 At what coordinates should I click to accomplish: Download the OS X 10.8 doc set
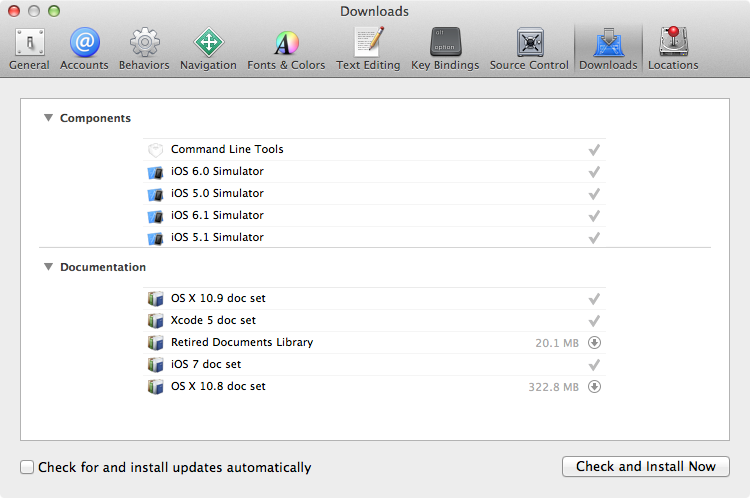(594, 387)
